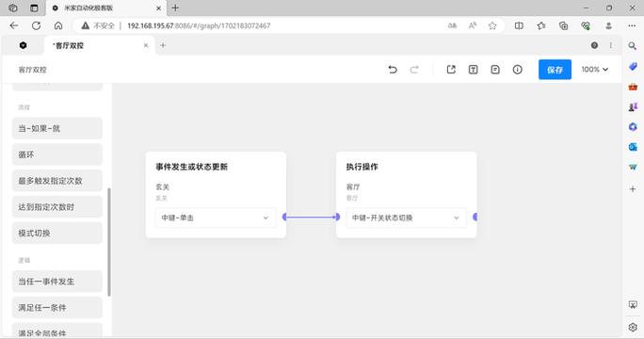Add the page to favorites with the star
Viewport: 644px width, 339px height.
(492, 25)
